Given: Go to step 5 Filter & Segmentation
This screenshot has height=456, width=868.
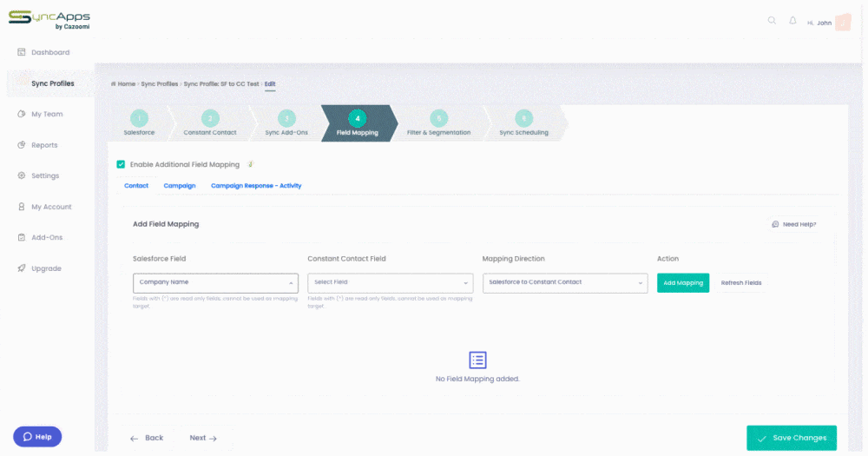Looking at the screenshot, I should tap(439, 123).
